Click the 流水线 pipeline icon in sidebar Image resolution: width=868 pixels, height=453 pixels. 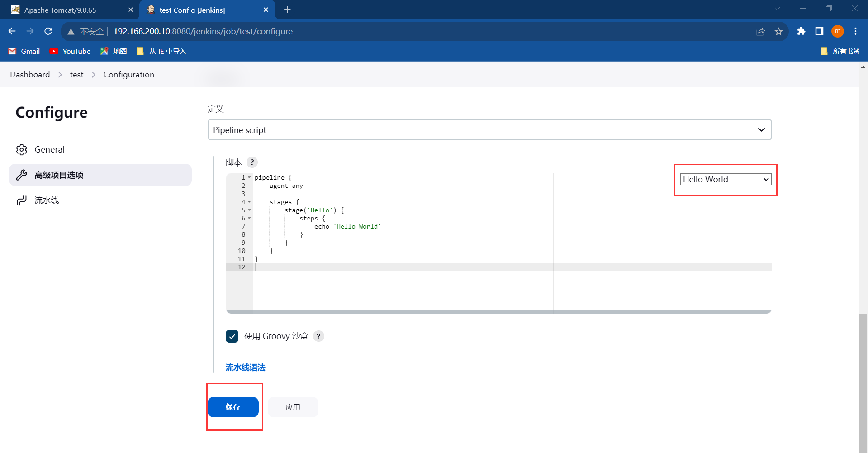22,200
